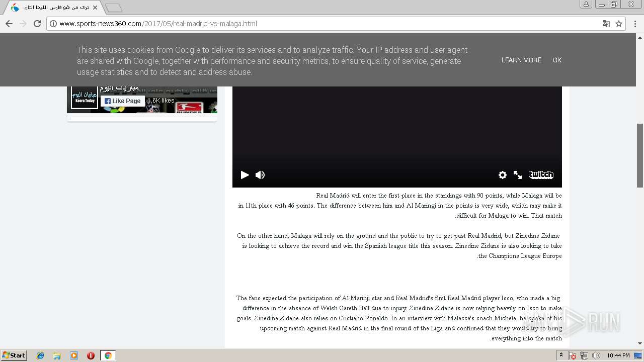Open the volume speaker tray icon

pyautogui.click(x=596, y=355)
